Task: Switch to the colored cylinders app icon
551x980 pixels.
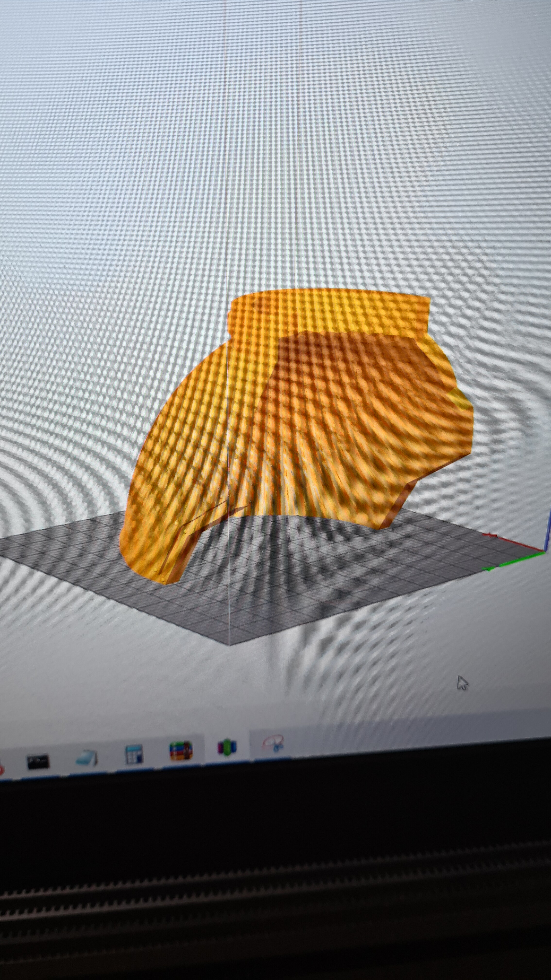Action: [227, 746]
